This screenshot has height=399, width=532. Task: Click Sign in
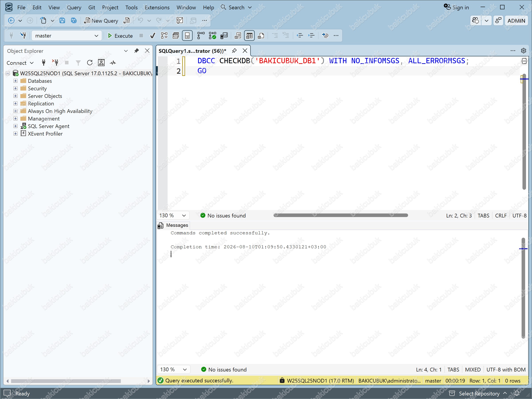(456, 8)
